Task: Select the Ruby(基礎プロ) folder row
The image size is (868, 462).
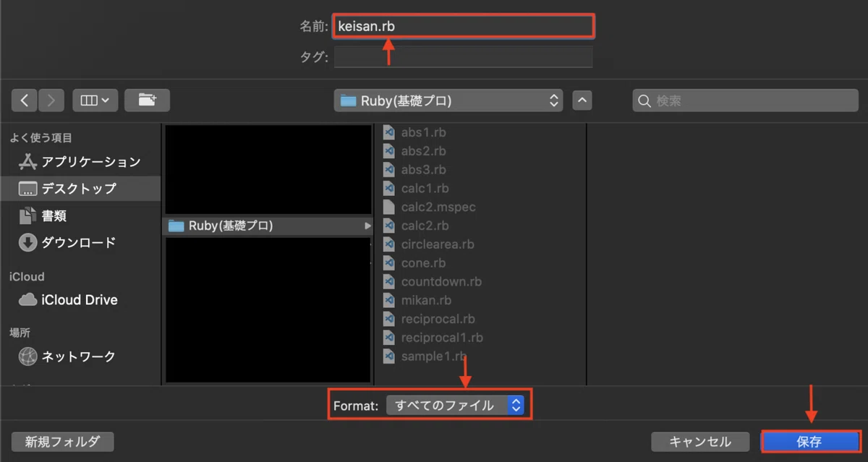Action: coord(269,226)
